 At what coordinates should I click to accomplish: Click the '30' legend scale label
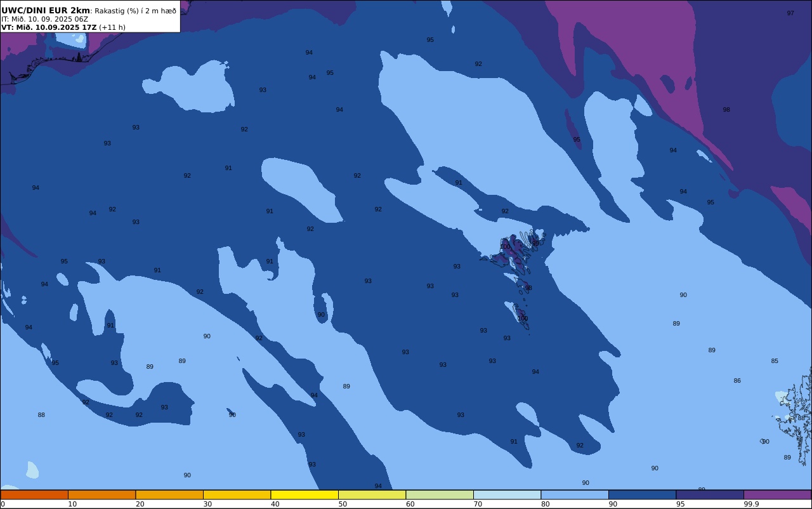207,504
